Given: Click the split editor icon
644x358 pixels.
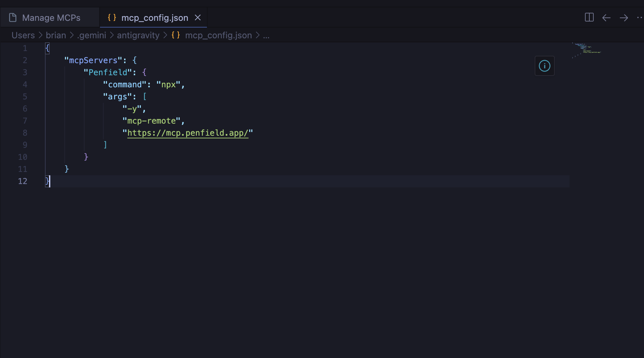Looking at the screenshot, I should pyautogui.click(x=589, y=17).
